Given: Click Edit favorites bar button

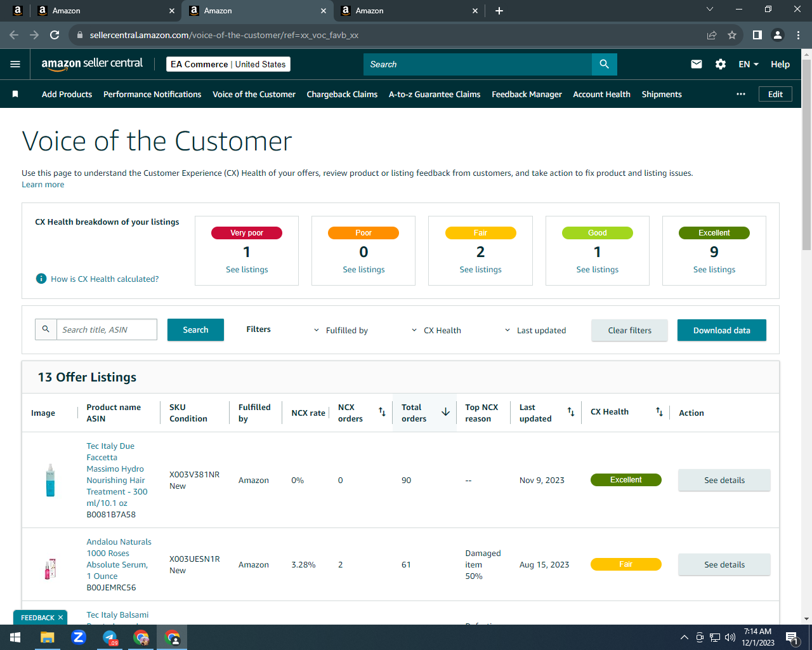Looking at the screenshot, I should pyautogui.click(x=775, y=94).
